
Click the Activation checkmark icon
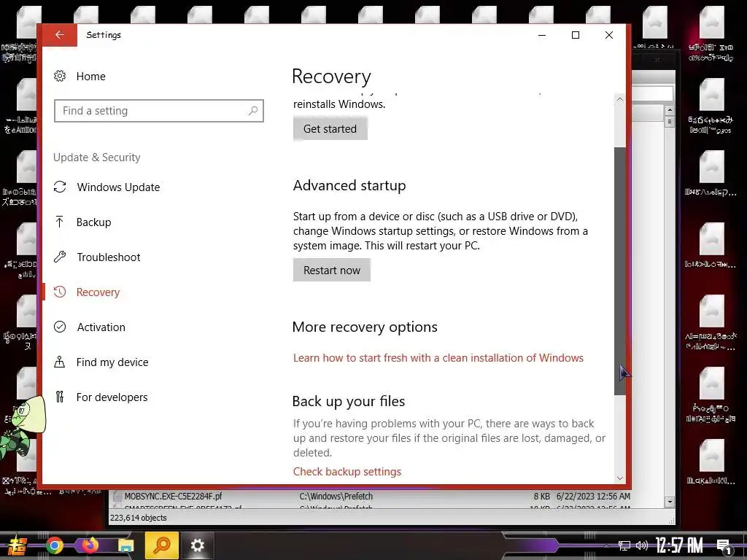tap(60, 327)
